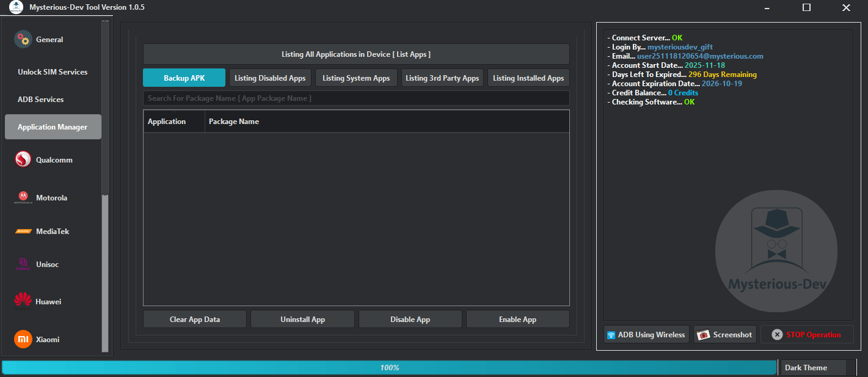Viewport: 868px width, 377px height.
Task: Select Unlock SIM Services
Action: click(x=54, y=71)
